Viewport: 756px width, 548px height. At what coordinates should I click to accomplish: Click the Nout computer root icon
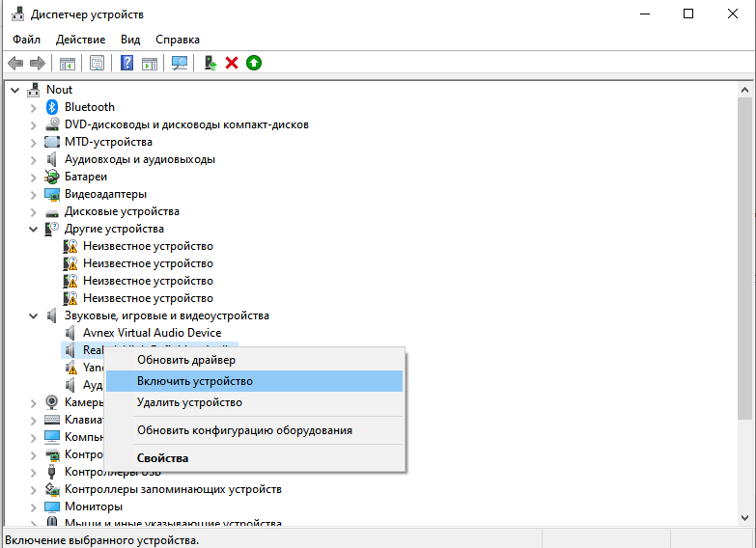click(34, 90)
